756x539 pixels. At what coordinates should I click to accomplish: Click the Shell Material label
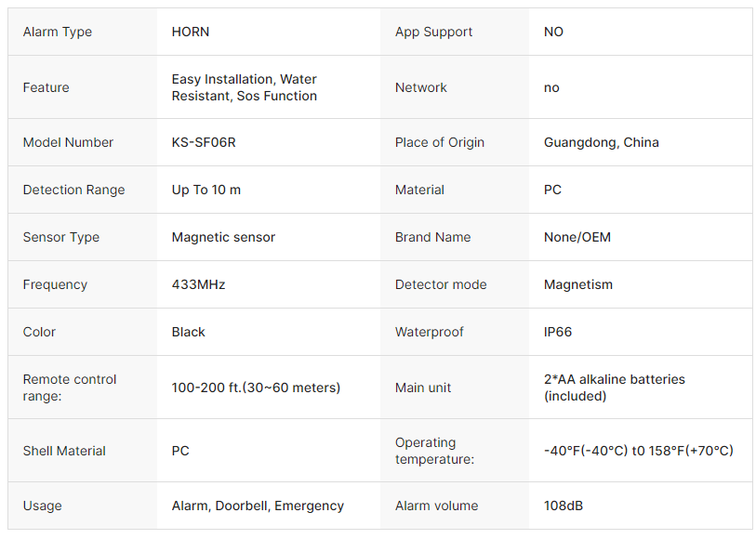(64, 451)
